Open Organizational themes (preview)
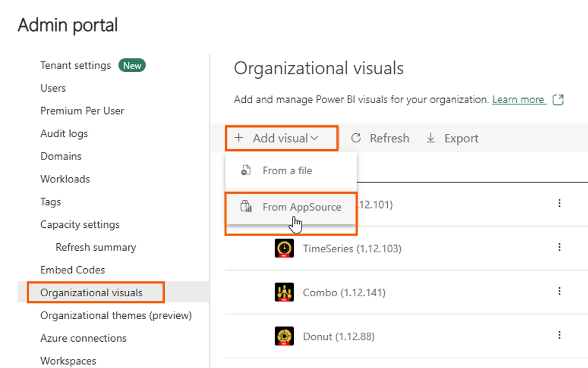The image size is (588, 368). [116, 316]
